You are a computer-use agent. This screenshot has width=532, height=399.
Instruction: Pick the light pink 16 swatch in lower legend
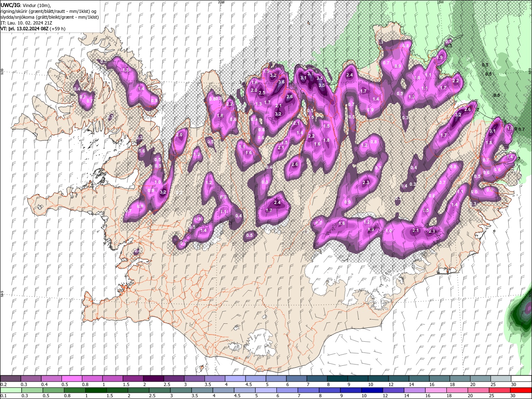point(435,390)
